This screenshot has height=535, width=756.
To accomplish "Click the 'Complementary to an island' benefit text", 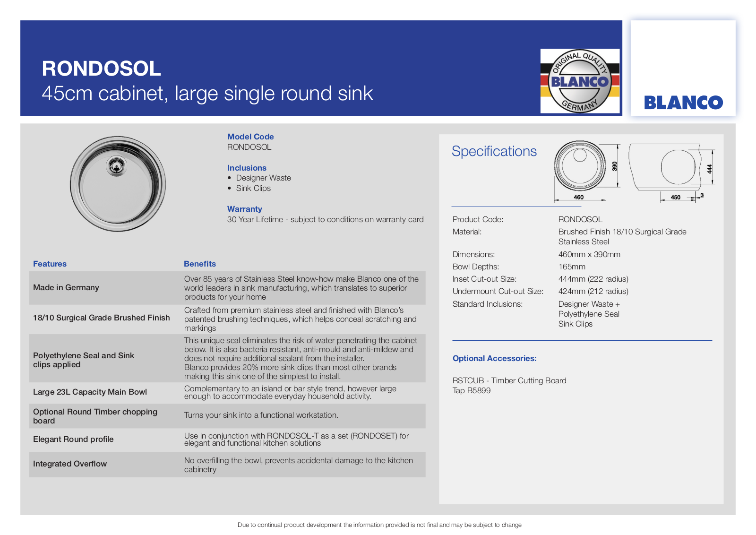I will tap(290, 392).
